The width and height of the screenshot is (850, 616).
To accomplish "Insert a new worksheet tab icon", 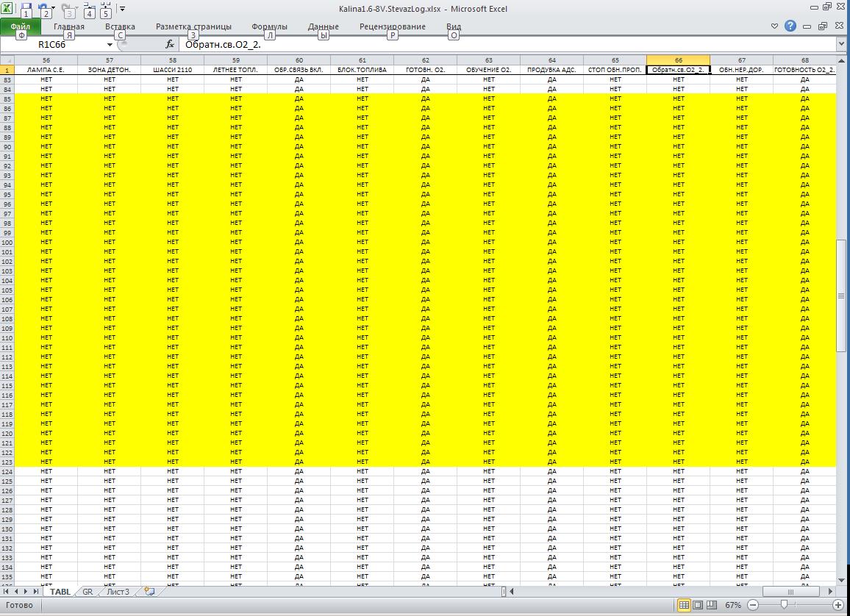I will click(149, 591).
